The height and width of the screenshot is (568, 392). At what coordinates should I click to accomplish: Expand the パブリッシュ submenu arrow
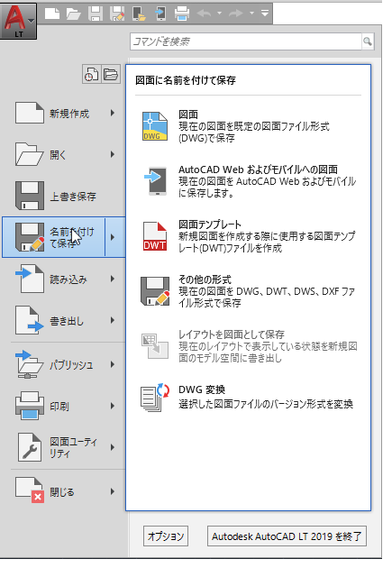pos(113,364)
